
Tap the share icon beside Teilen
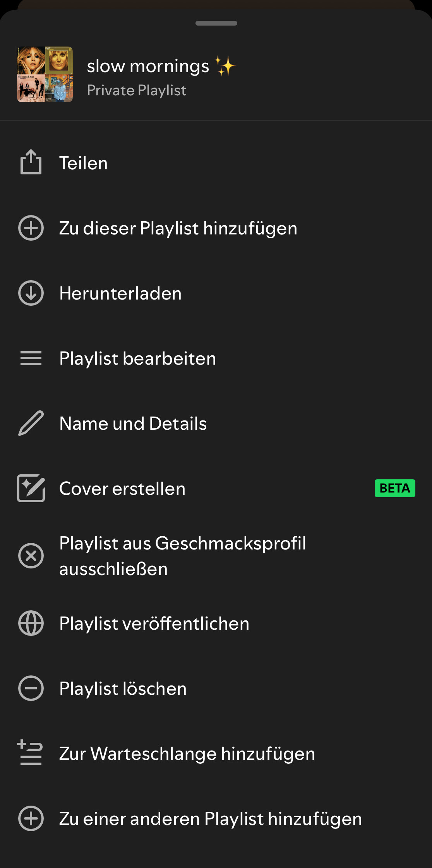pos(31,162)
